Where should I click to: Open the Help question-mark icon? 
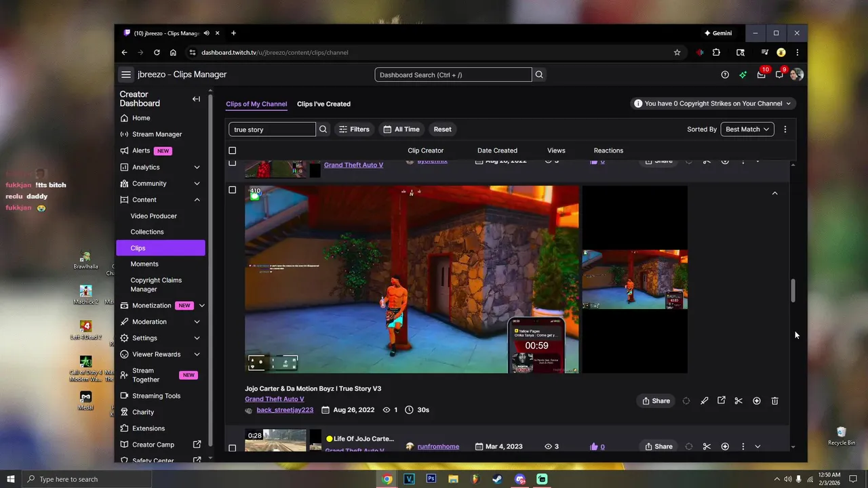tap(725, 75)
